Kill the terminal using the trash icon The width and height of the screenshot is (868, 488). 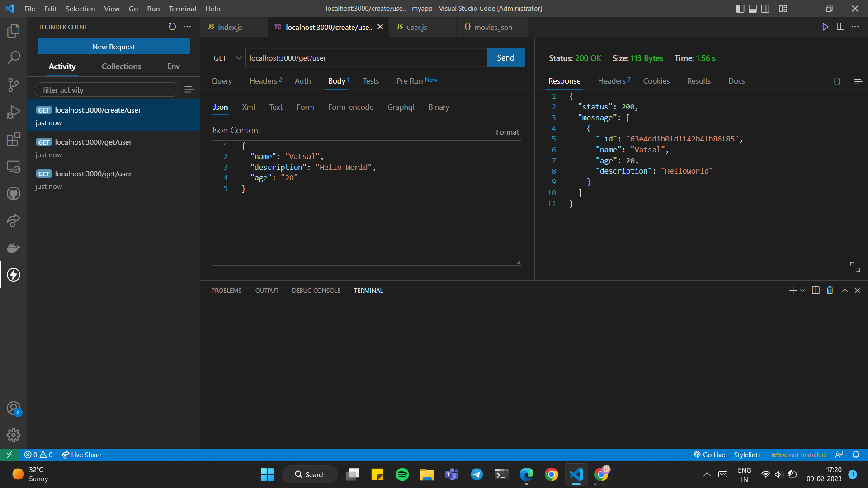click(830, 290)
